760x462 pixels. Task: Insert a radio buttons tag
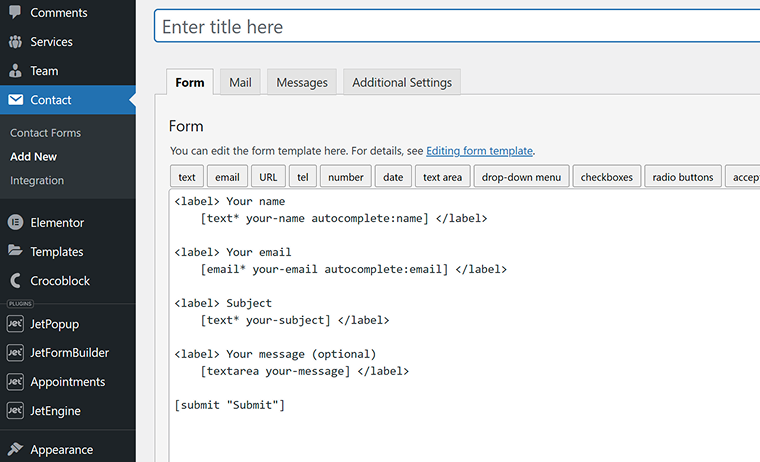pyautogui.click(x=682, y=177)
